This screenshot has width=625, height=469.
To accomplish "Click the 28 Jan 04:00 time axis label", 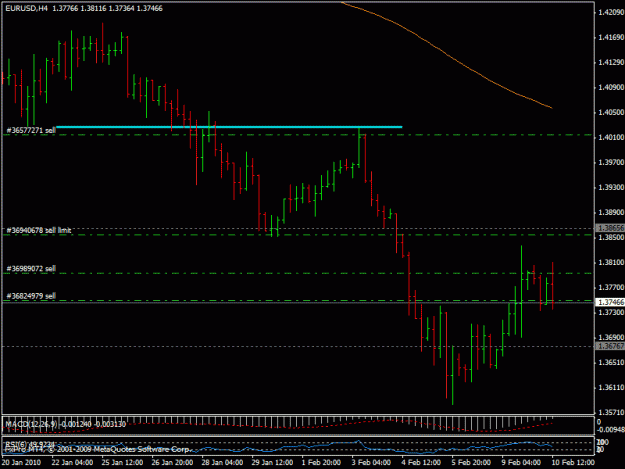I will [222, 462].
